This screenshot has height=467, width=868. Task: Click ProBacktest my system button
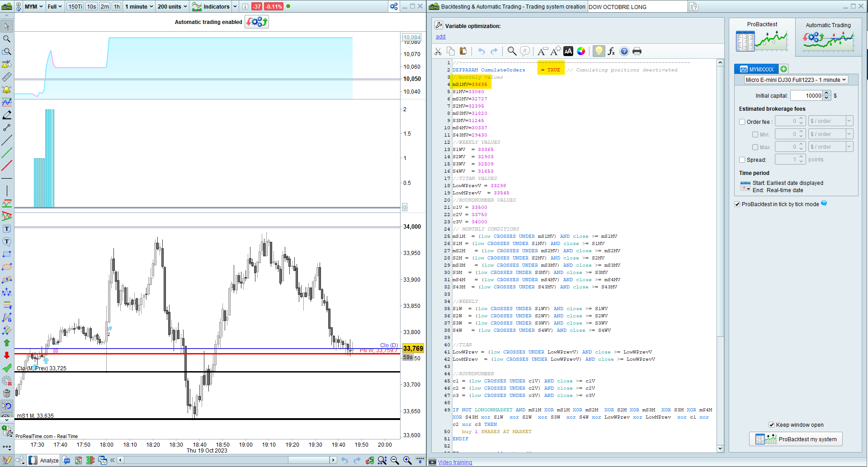pyautogui.click(x=796, y=439)
